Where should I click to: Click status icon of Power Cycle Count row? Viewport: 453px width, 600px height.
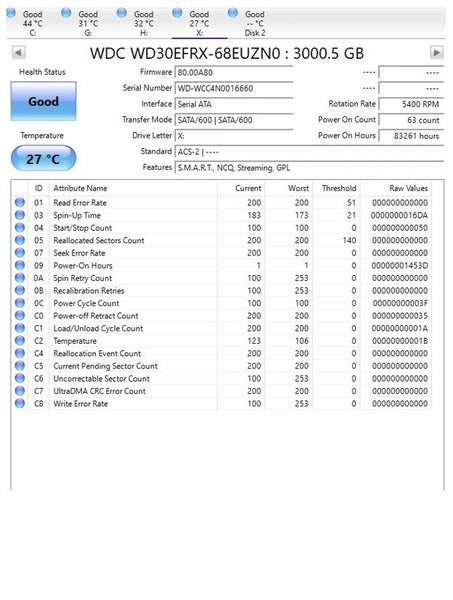point(20,303)
